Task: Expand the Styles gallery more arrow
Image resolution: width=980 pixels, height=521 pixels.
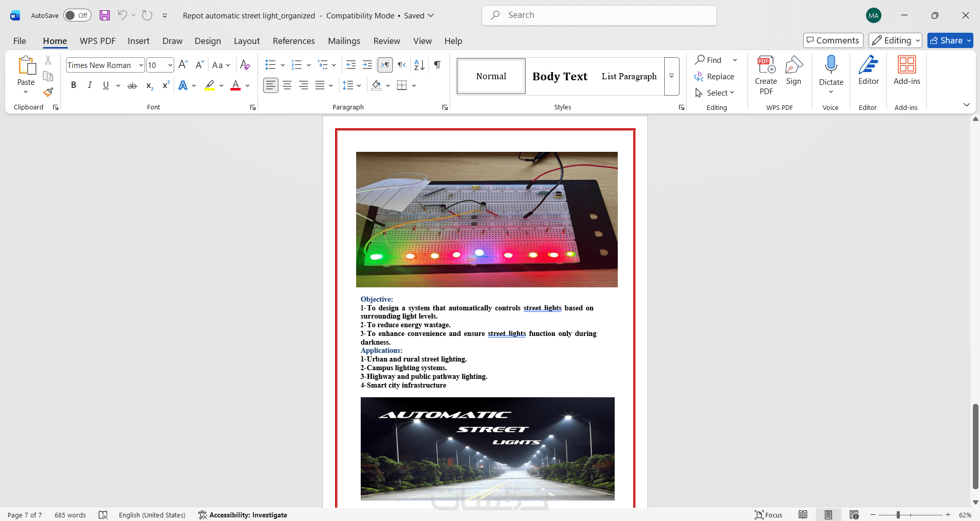Action: 671,76
